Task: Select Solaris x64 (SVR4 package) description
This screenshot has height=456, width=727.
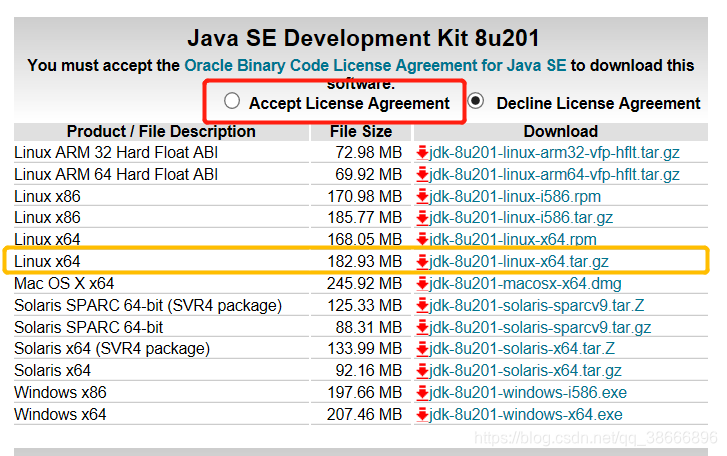Action: point(112,348)
